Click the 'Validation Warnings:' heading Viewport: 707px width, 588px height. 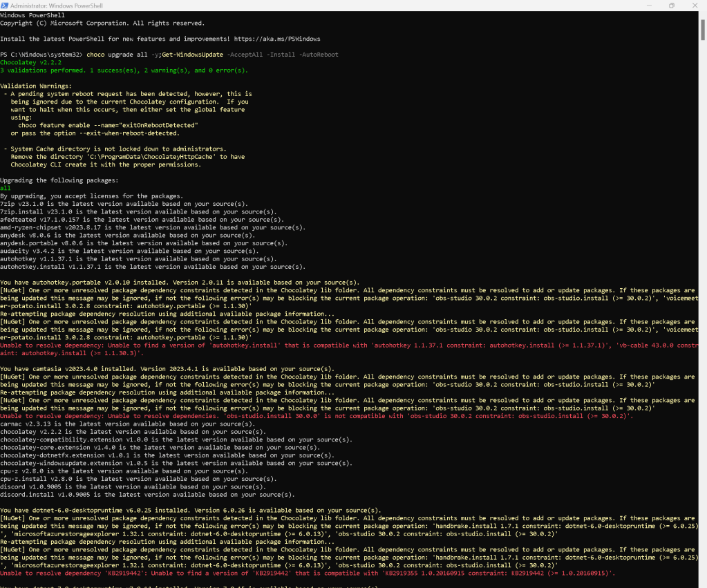(36, 86)
